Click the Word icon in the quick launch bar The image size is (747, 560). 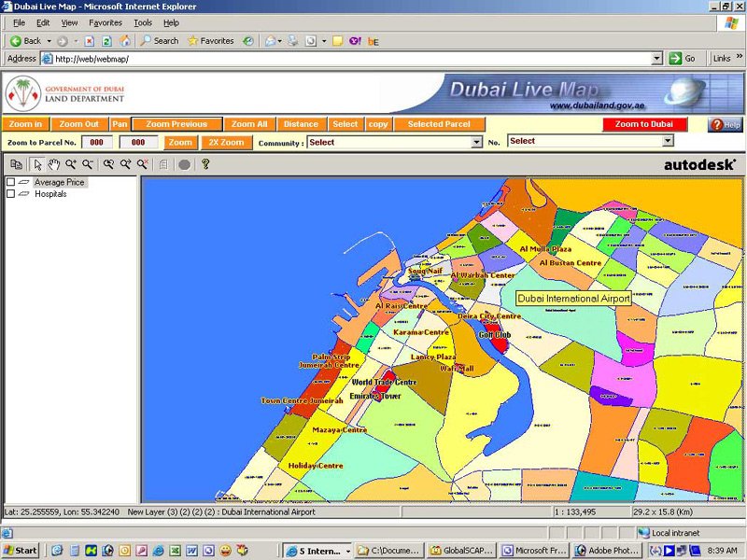(191, 551)
